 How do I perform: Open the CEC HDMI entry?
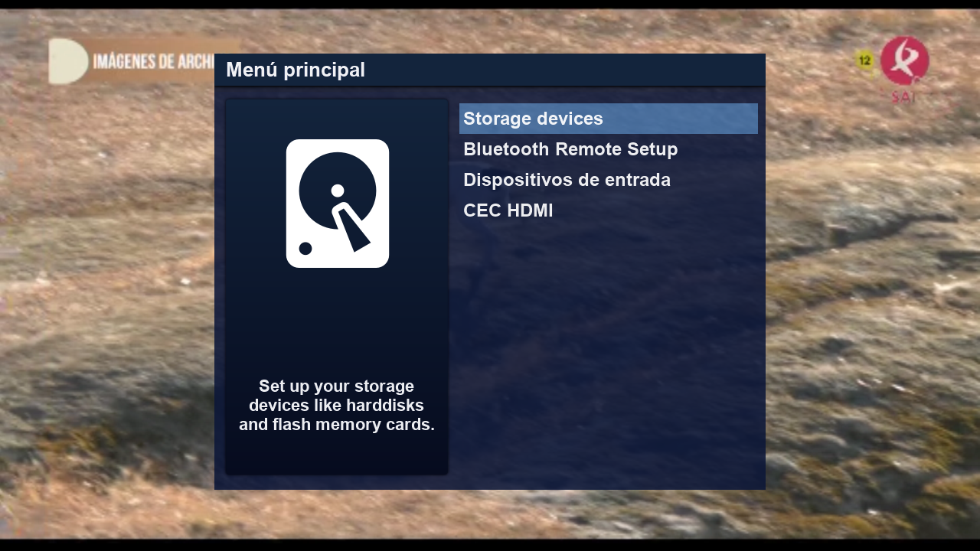tap(508, 210)
